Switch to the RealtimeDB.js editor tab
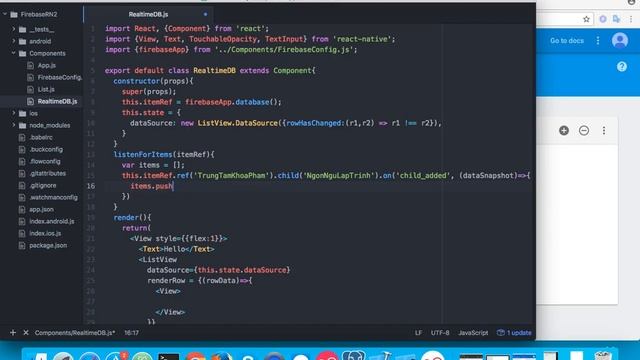Image resolution: width=640 pixels, height=360 pixels. (148, 14)
